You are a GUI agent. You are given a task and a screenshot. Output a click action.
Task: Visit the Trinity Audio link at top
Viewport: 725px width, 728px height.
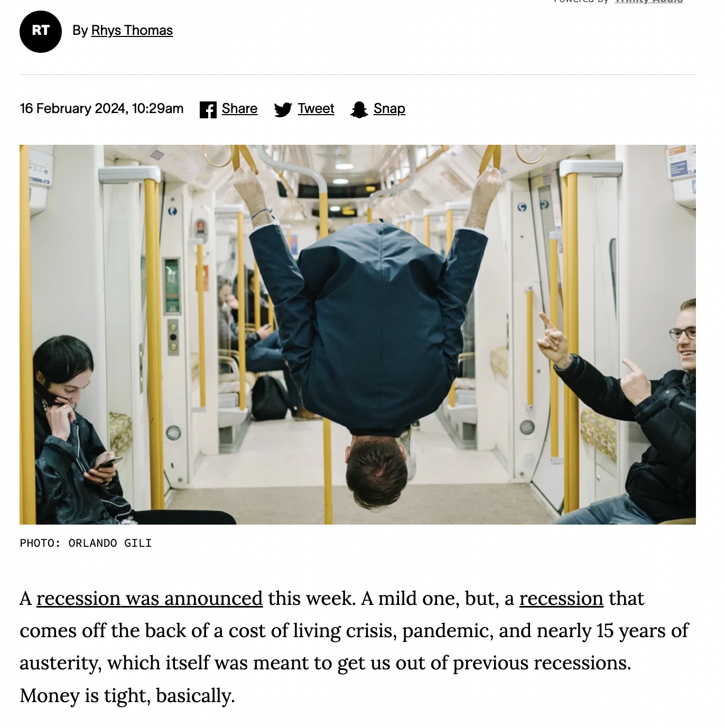coord(649,2)
